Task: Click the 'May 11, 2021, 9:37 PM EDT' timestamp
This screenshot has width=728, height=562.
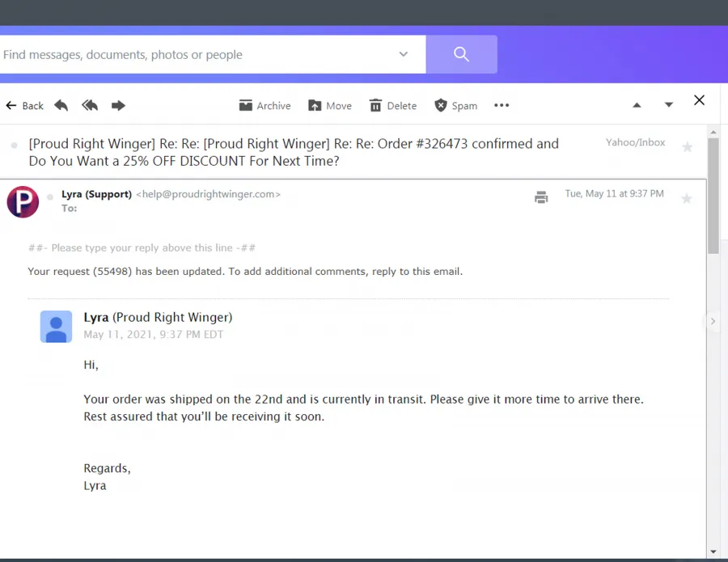Action: pyautogui.click(x=153, y=335)
